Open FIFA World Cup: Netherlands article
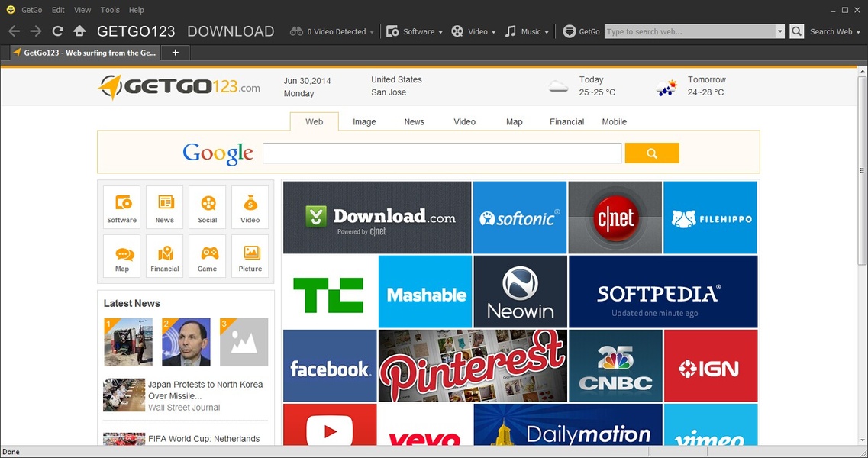 point(204,439)
